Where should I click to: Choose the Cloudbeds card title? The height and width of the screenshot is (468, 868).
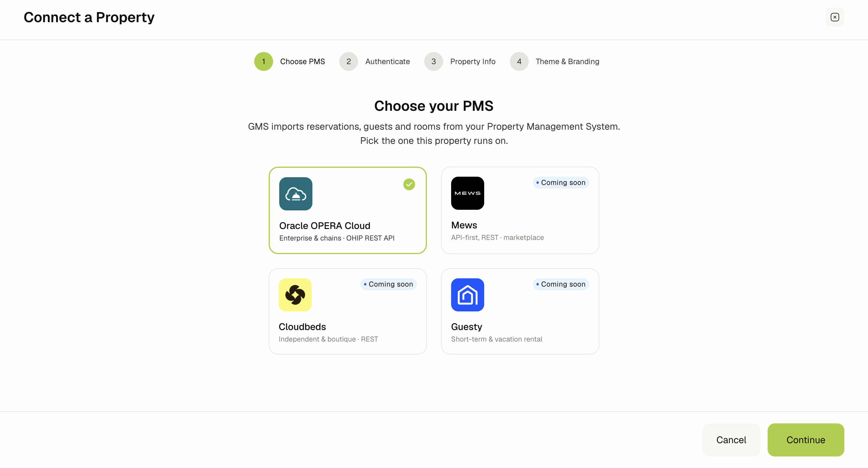[302, 327]
